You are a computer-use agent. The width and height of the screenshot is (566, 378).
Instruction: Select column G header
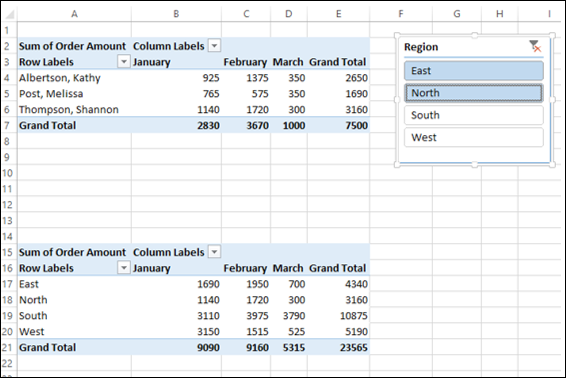pos(457,14)
